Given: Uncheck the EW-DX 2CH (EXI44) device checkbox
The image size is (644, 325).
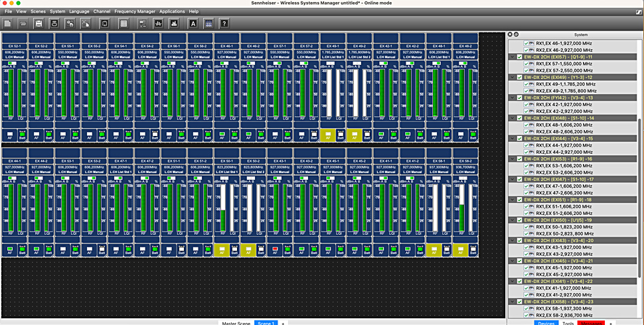Looking at the screenshot, I should tap(520, 138).
